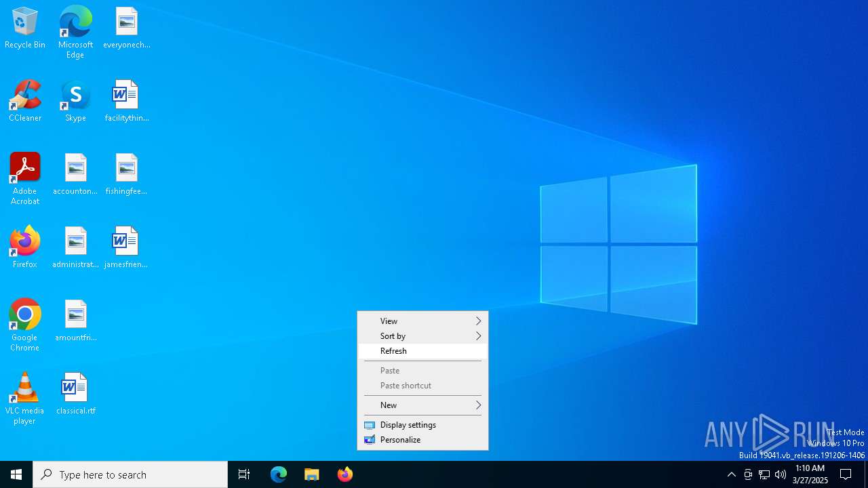Select the facilitythin... Word document icon

(x=127, y=102)
